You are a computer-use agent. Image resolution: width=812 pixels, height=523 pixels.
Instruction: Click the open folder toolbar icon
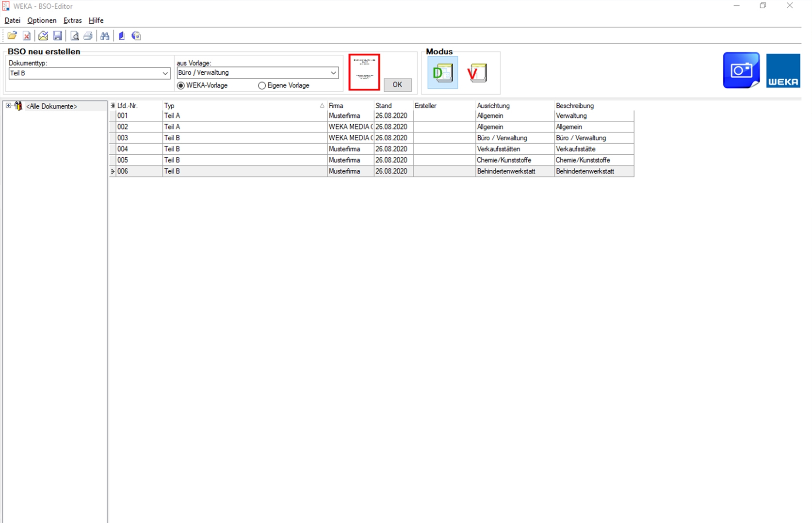(x=12, y=35)
